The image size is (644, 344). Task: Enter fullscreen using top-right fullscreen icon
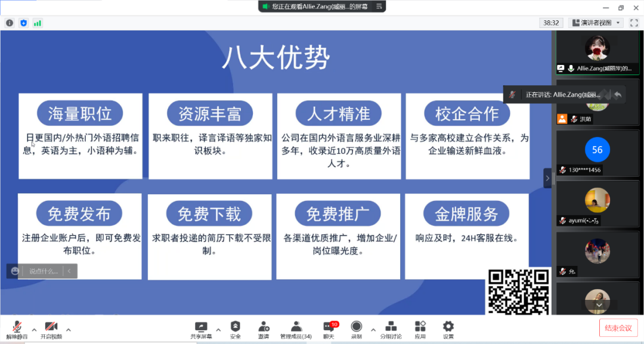click(634, 23)
